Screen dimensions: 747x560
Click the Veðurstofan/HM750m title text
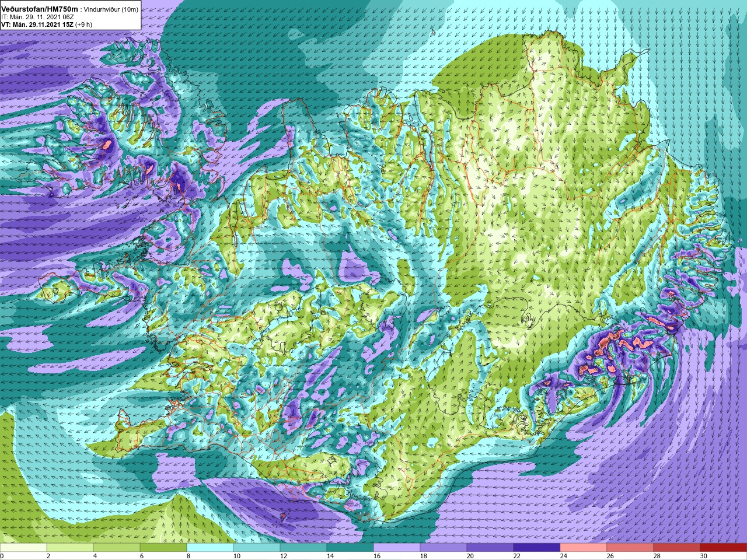point(39,8)
